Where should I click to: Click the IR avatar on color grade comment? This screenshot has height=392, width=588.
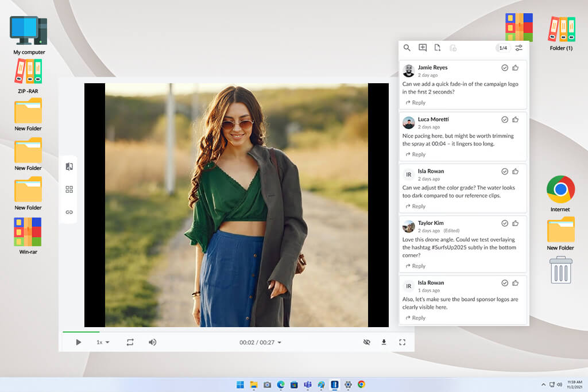408,174
